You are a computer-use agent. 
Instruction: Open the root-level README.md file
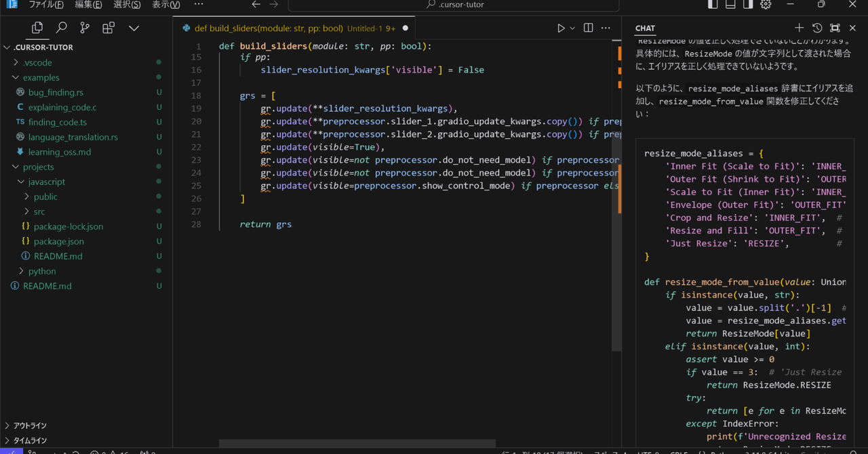[47, 286]
